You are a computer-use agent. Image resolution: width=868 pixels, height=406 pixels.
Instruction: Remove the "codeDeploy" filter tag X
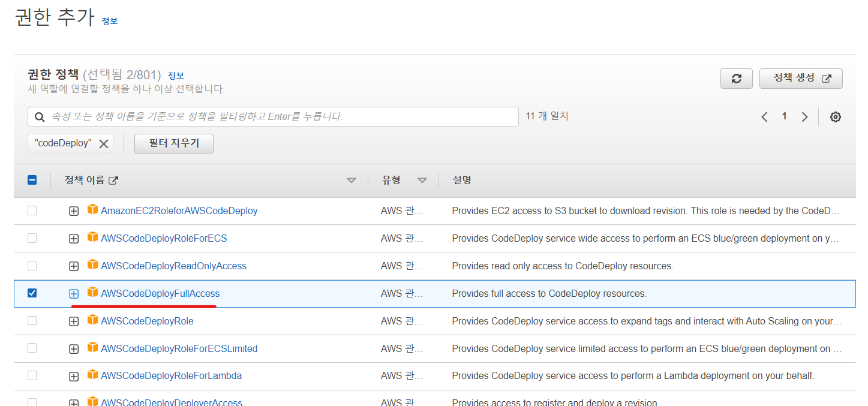[x=104, y=144]
